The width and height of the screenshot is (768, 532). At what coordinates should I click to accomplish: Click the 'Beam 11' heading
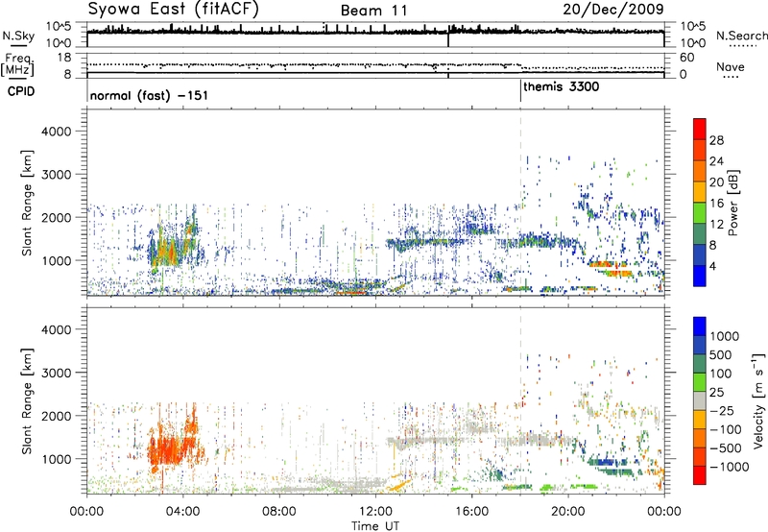[373, 11]
